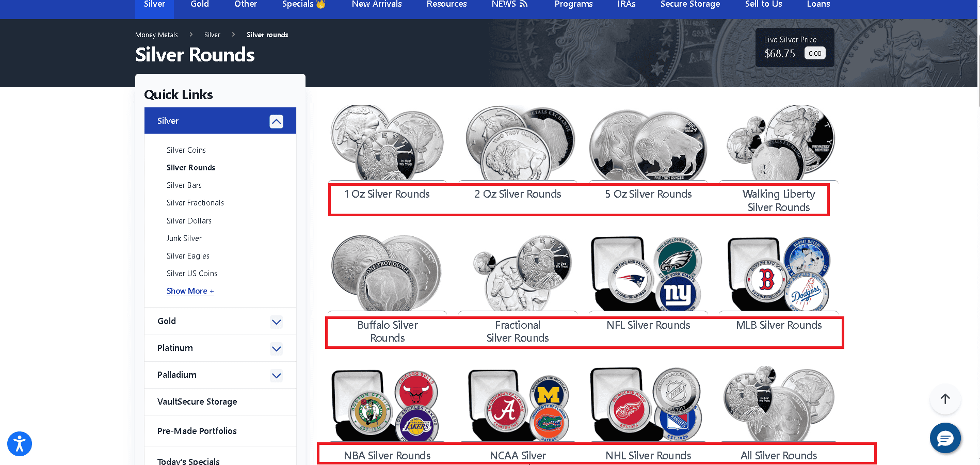This screenshot has width=980, height=465.
Task: Click the NBA Silver Rounds label
Action: click(387, 456)
